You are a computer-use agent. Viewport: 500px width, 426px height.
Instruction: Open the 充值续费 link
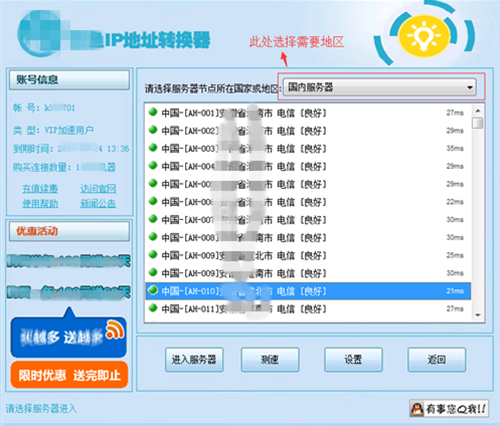[x=40, y=189]
